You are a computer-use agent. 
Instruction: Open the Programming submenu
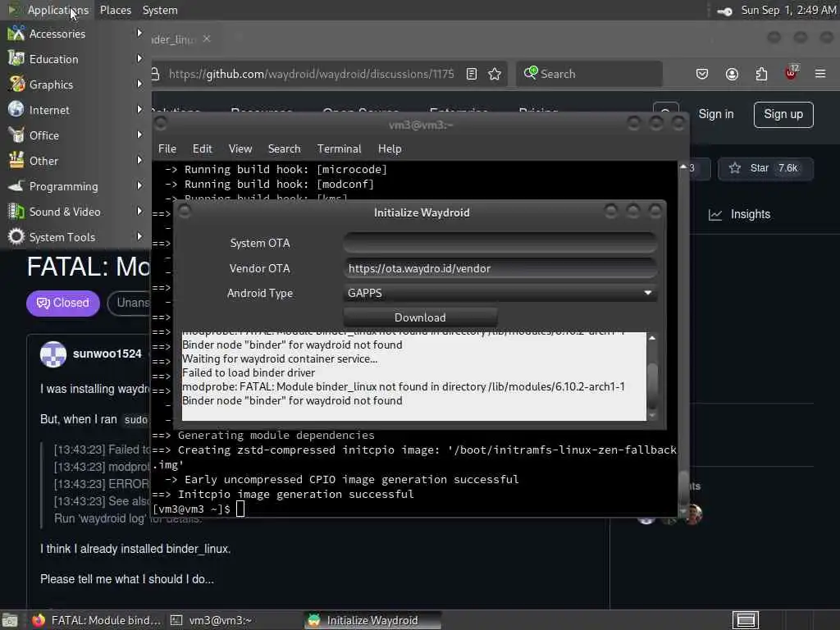coord(75,186)
